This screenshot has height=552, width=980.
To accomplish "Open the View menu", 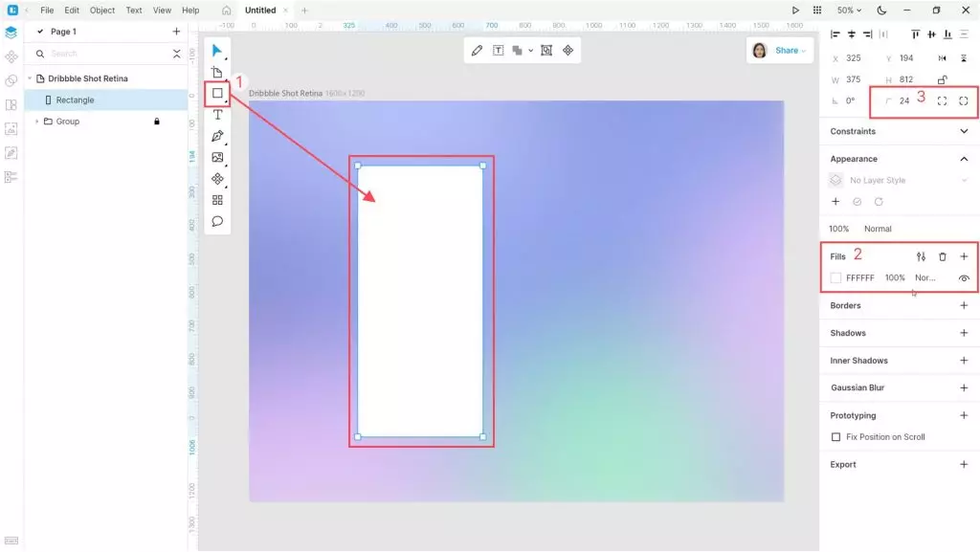I will click(162, 11).
